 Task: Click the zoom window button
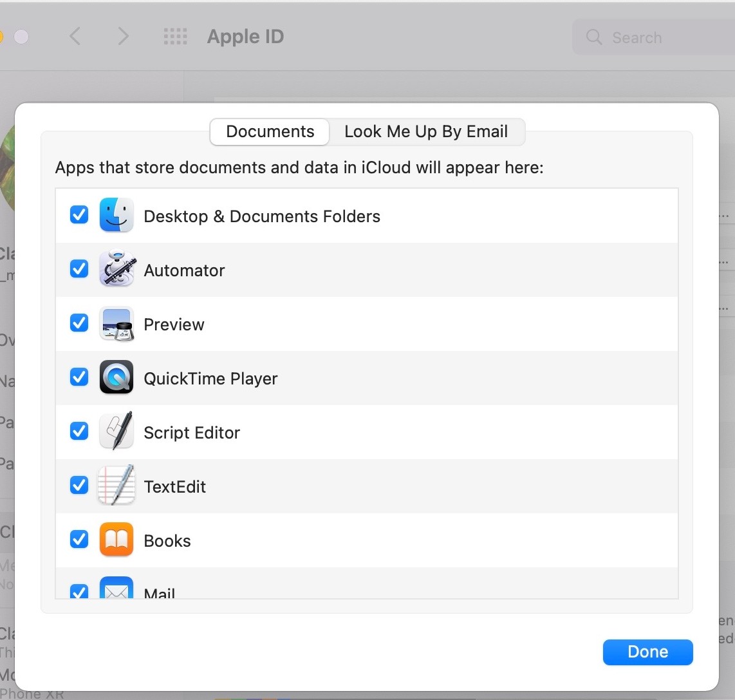click(21, 37)
